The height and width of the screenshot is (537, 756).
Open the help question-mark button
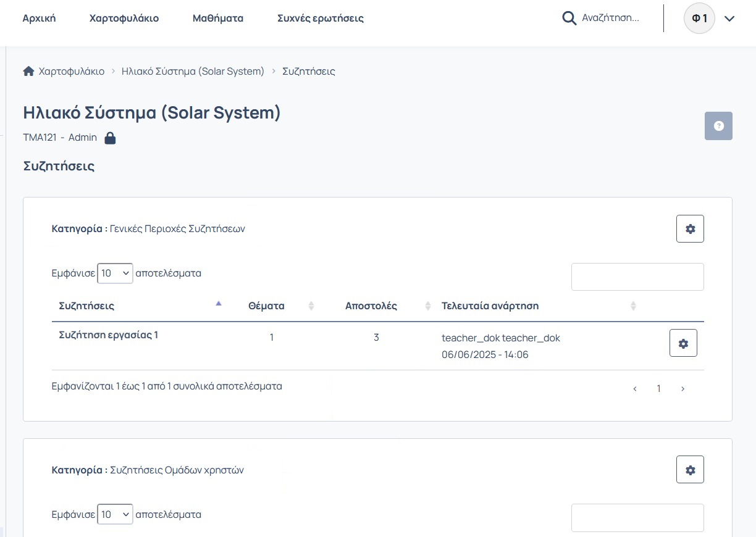(718, 126)
